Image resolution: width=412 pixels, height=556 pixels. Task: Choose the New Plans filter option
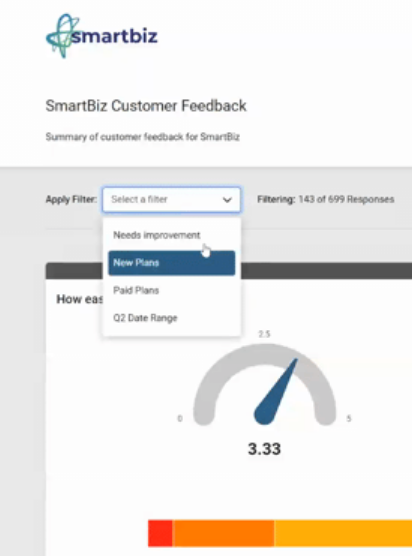tap(172, 263)
